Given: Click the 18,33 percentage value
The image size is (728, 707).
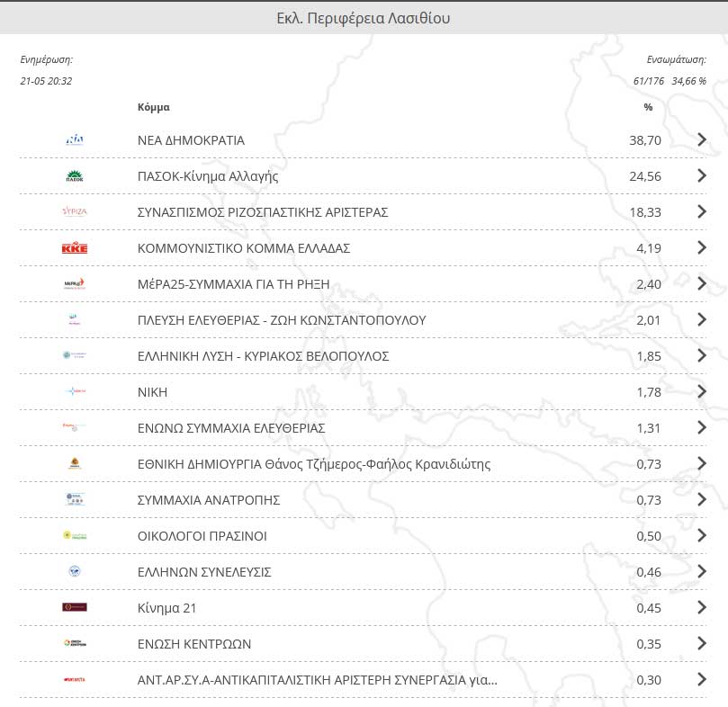Looking at the screenshot, I should click(645, 212).
